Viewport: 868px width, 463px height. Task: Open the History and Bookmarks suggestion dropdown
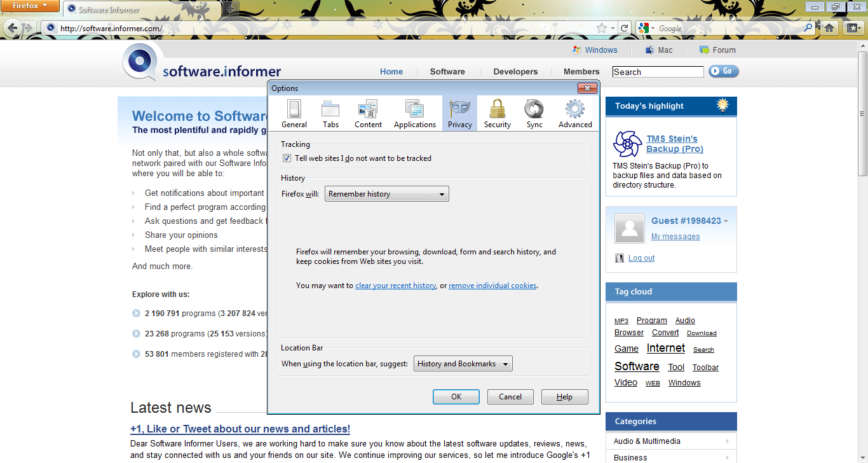463,363
